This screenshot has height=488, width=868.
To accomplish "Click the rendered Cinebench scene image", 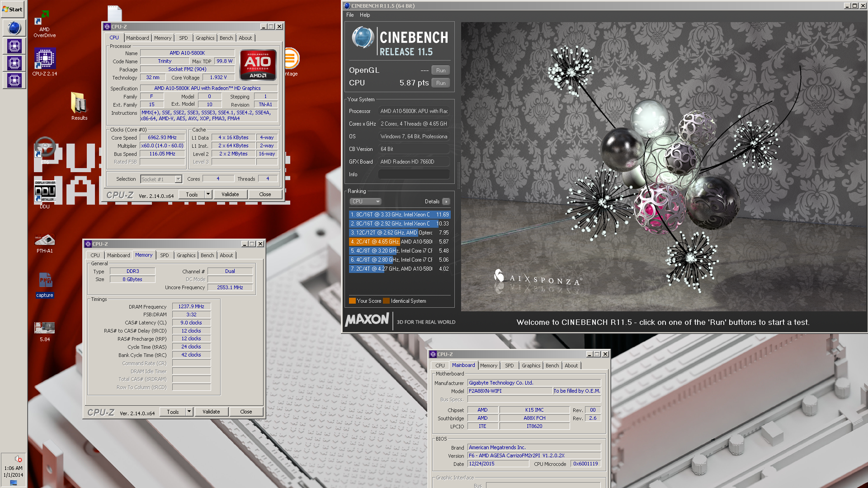I will [x=664, y=166].
